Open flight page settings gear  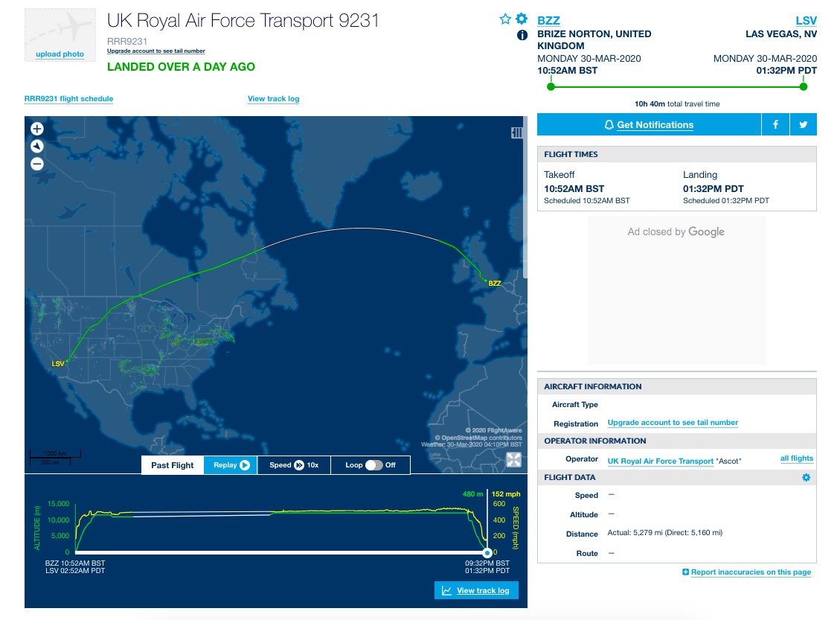[522, 19]
